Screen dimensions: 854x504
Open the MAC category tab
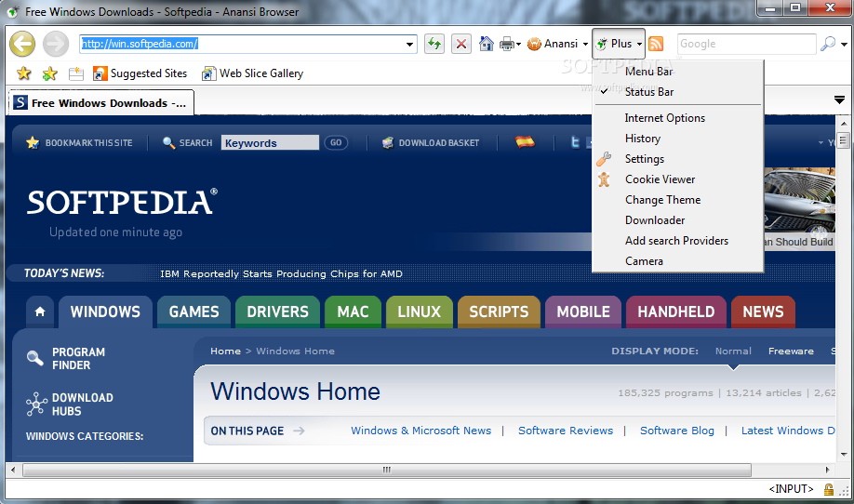pos(353,312)
